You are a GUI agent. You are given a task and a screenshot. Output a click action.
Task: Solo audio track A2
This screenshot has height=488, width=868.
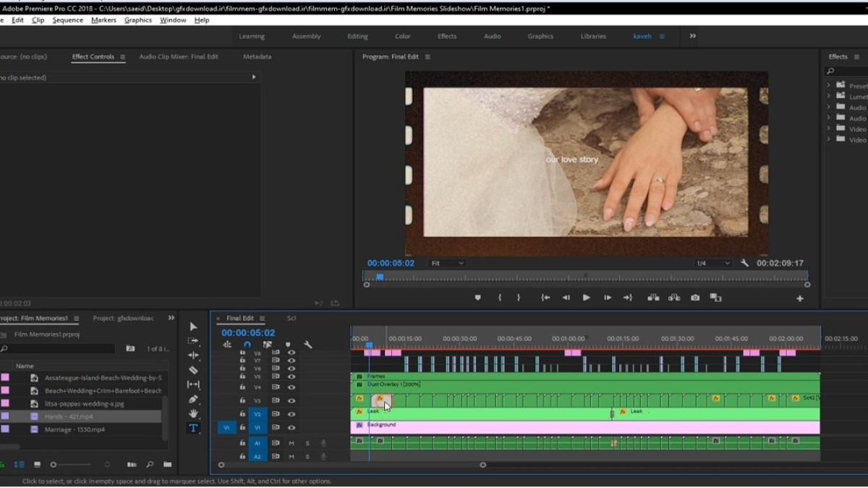click(307, 457)
